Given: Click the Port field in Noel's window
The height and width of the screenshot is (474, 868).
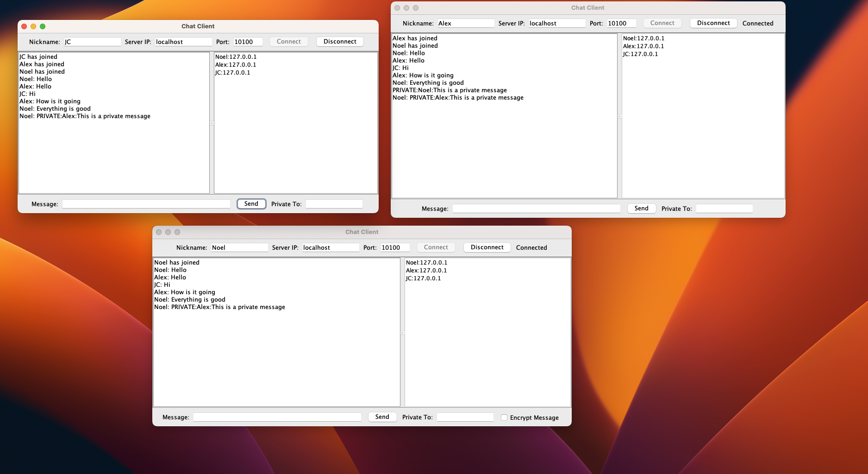Looking at the screenshot, I should tap(395, 247).
